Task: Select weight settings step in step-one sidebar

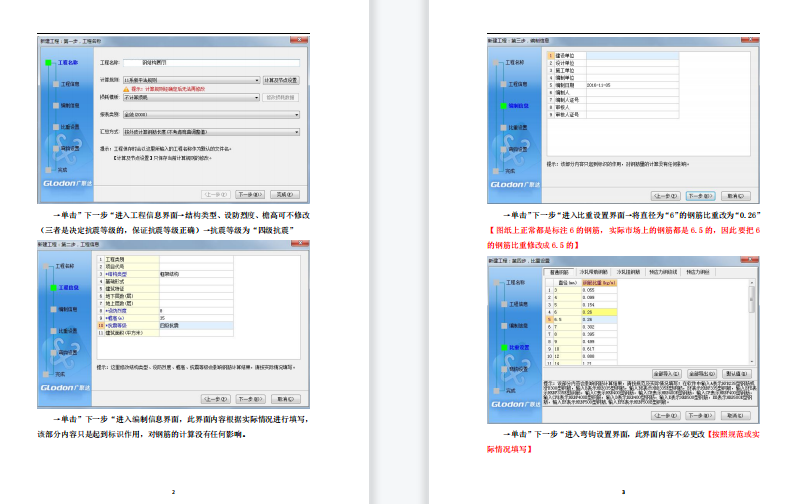Action: coord(70,127)
